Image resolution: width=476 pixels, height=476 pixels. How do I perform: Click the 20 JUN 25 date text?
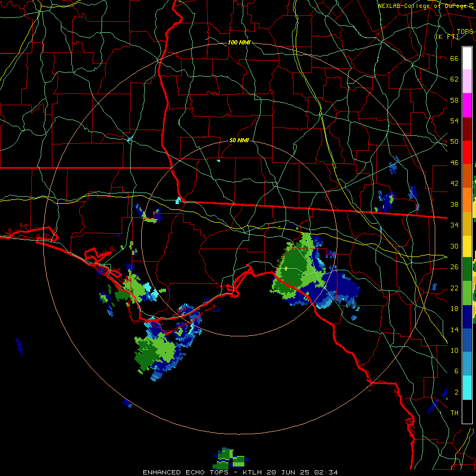click(288, 472)
